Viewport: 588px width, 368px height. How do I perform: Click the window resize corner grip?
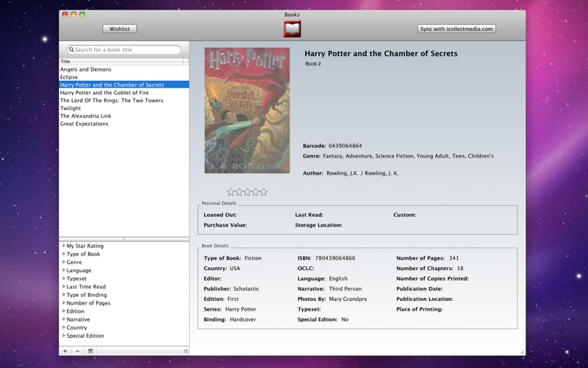pos(522,352)
